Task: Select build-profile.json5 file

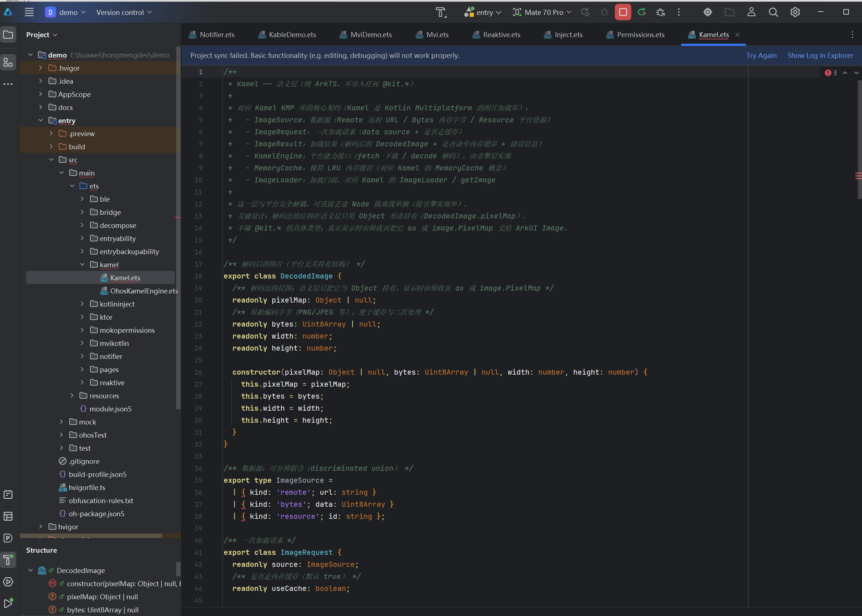Action: pyautogui.click(x=93, y=474)
